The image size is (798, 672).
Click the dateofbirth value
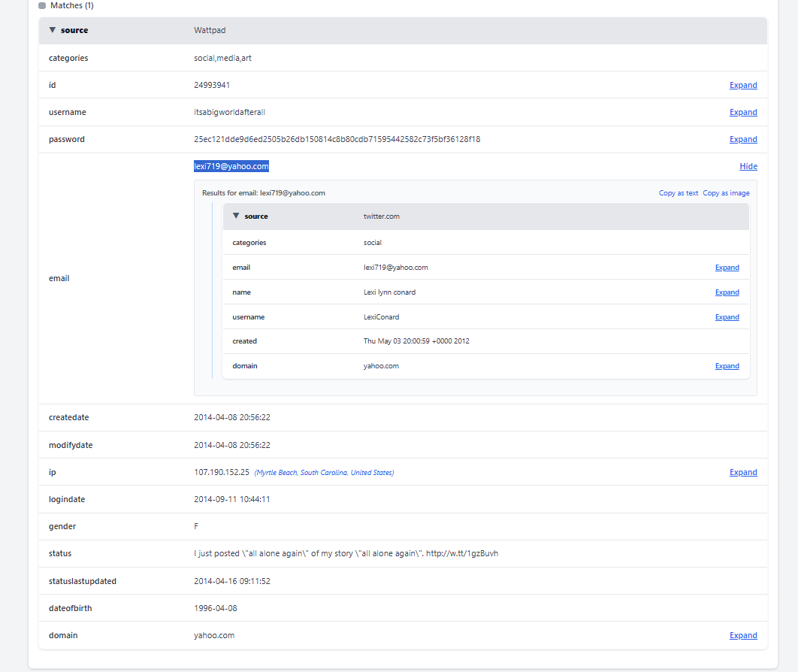pyautogui.click(x=216, y=608)
